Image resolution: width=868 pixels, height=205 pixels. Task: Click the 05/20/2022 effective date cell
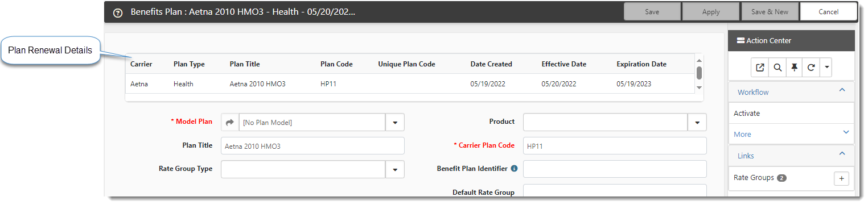coord(559,84)
